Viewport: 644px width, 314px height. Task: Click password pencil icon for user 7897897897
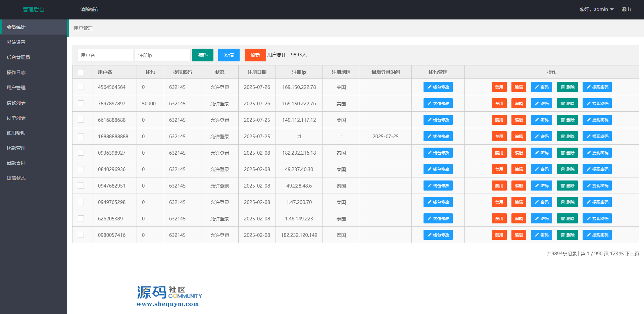[x=537, y=104]
